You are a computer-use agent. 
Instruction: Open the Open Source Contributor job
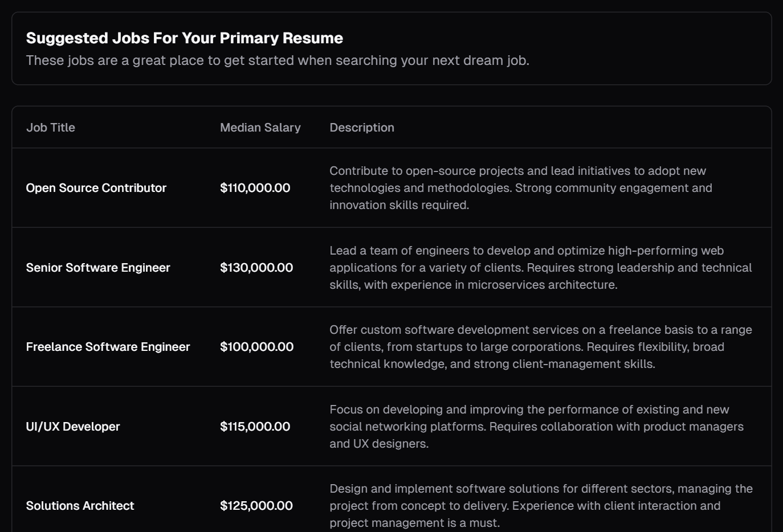(x=96, y=188)
